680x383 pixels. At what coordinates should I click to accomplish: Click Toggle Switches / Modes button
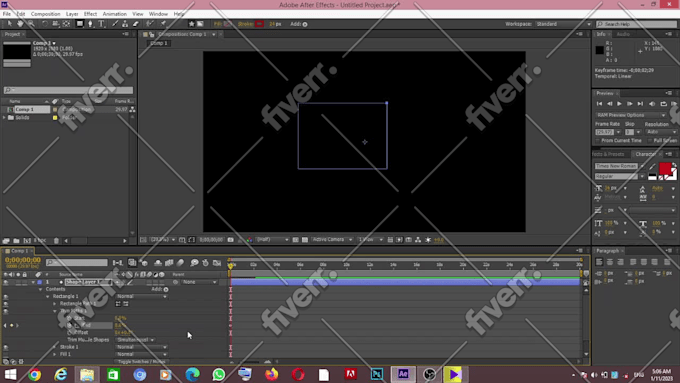[141, 361]
